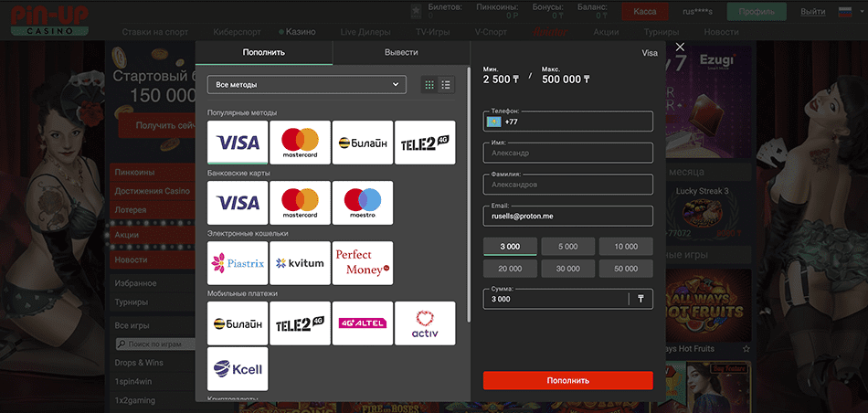Open Aviator game menu item
The height and width of the screenshot is (413, 868).
[x=550, y=32]
